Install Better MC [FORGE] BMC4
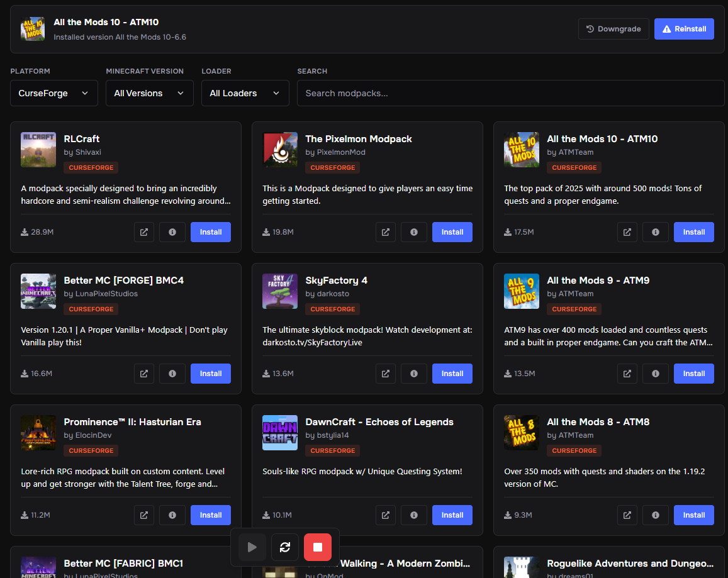The image size is (728, 578). 211,374
